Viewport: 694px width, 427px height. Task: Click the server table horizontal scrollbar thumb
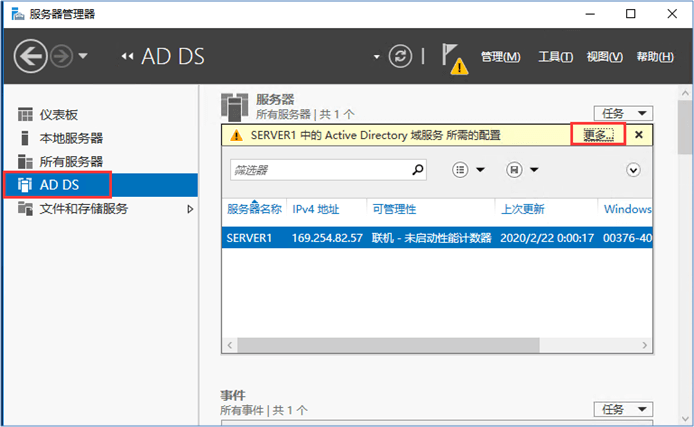388,345
